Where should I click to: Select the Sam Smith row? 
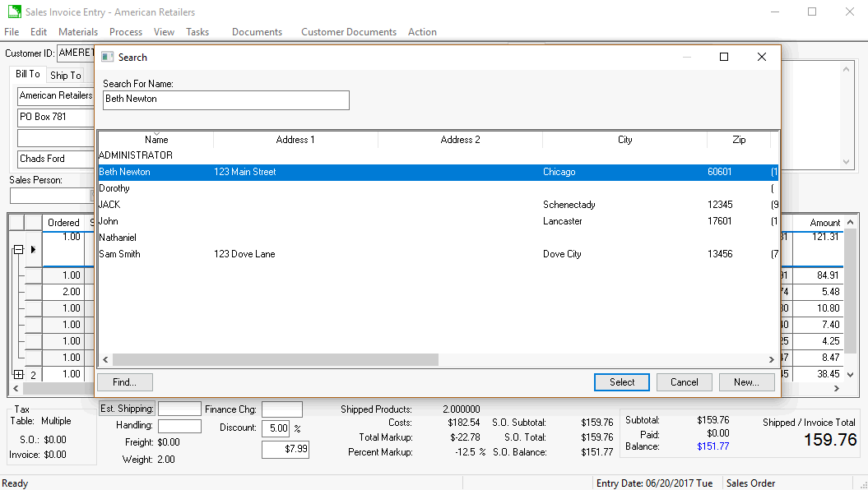[x=120, y=254]
